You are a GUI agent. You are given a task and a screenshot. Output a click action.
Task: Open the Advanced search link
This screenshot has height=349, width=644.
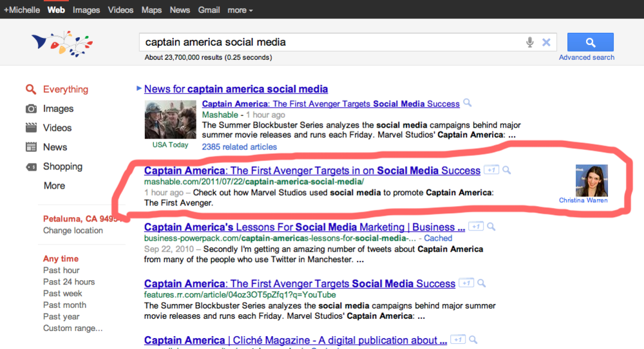pyautogui.click(x=587, y=57)
